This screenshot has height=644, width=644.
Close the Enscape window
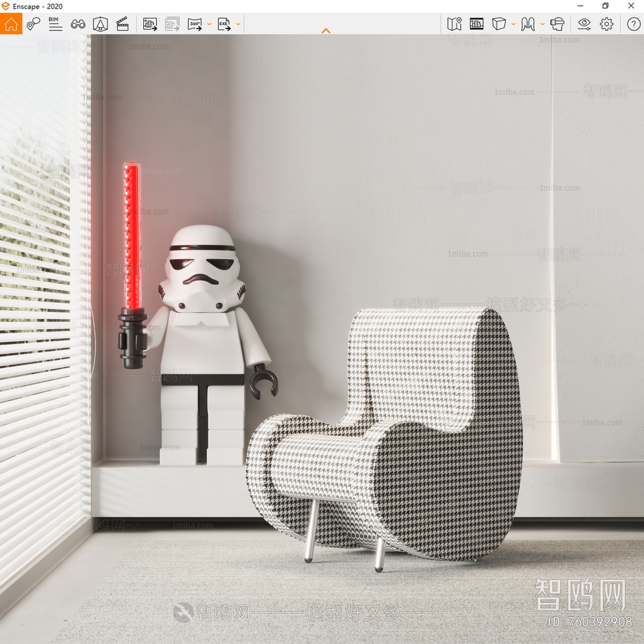tap(631, 6)
